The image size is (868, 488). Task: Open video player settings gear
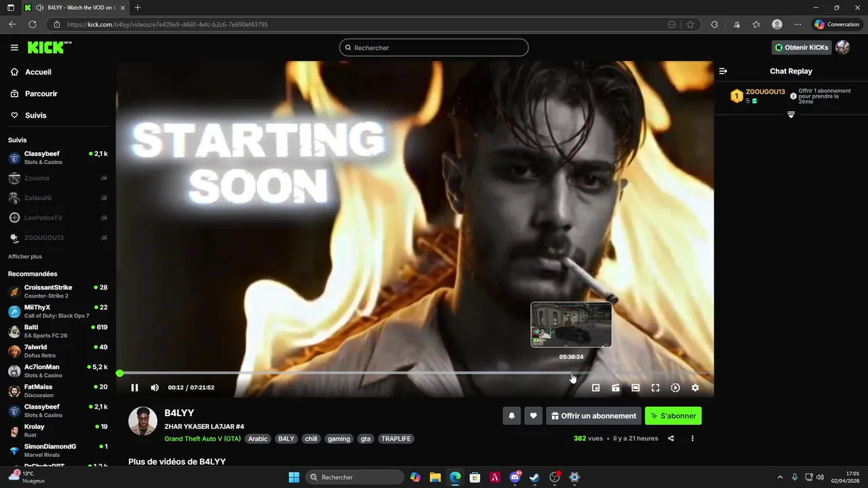tap(695, 388)
